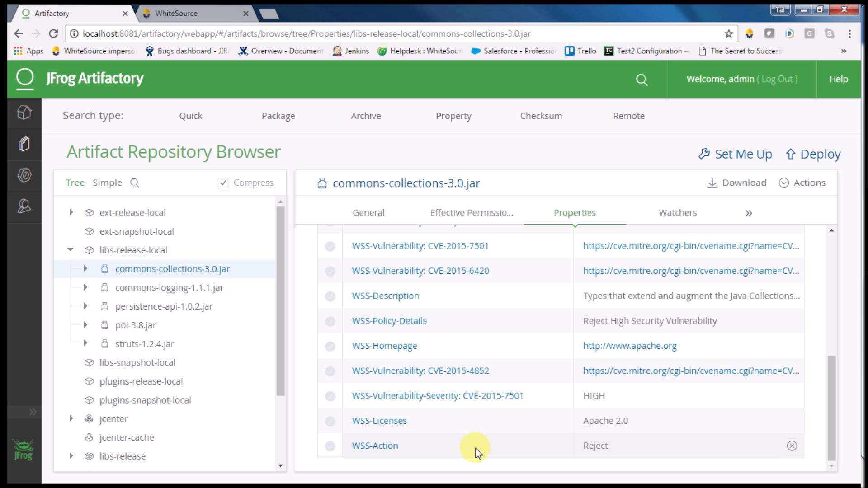This screenshot has height=488, width=868.
Task: Expand commons-logging-1.1.1.jar in the tree
Action: click(x=85, y=287)
